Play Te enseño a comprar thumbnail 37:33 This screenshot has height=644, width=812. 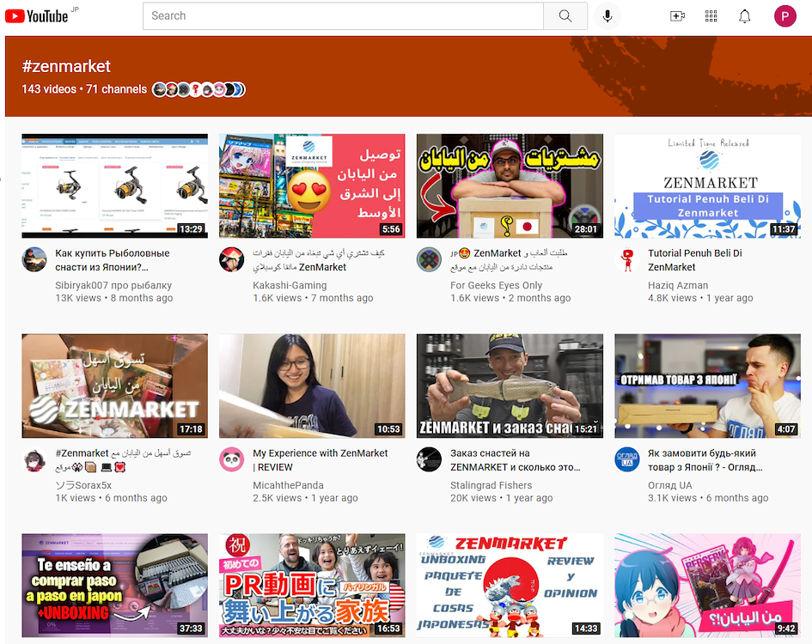click(114, 586)
